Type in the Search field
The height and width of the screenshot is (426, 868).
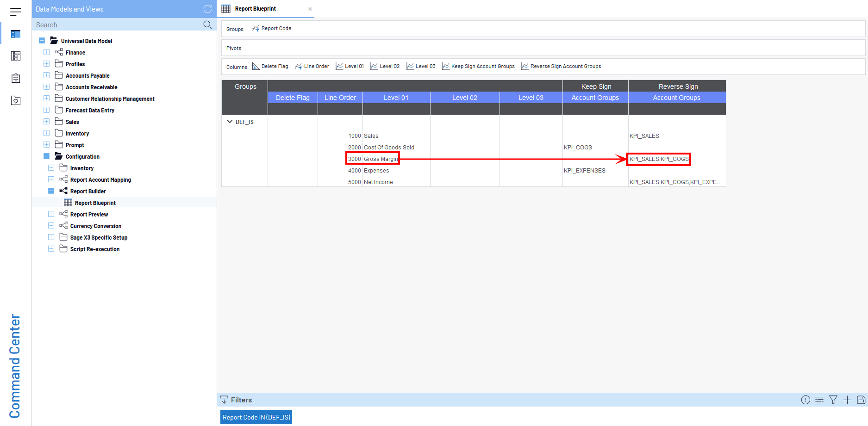pos(116,25)
